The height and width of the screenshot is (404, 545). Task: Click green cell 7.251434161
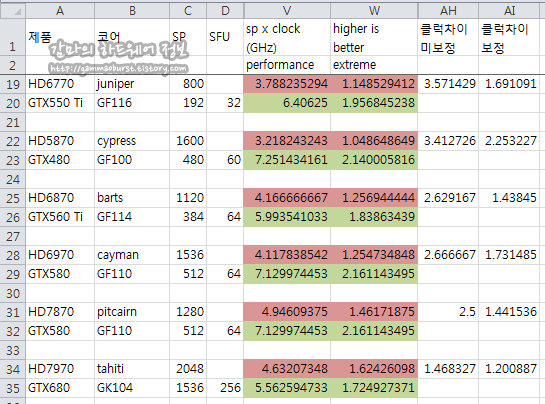[x=287, y=160]
